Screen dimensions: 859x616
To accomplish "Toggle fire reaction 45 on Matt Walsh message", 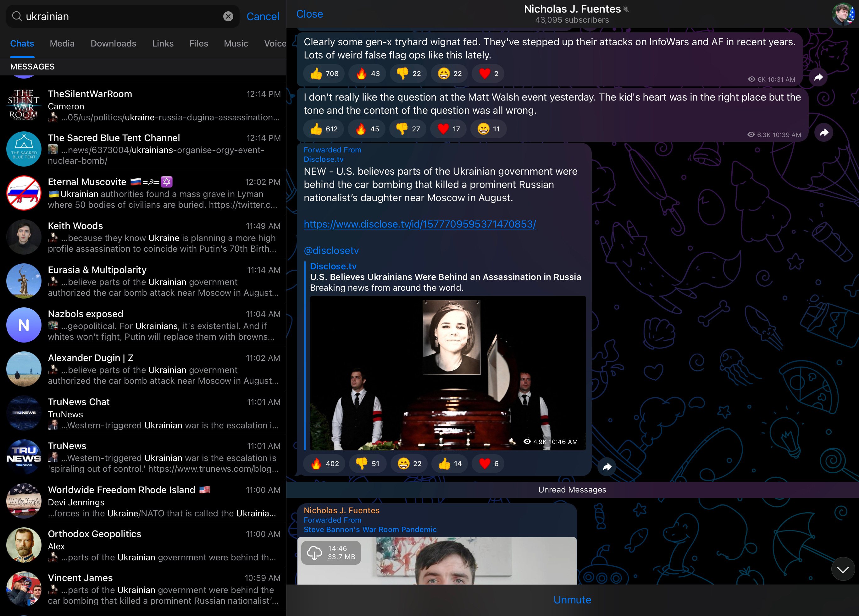I will point(366,129).
